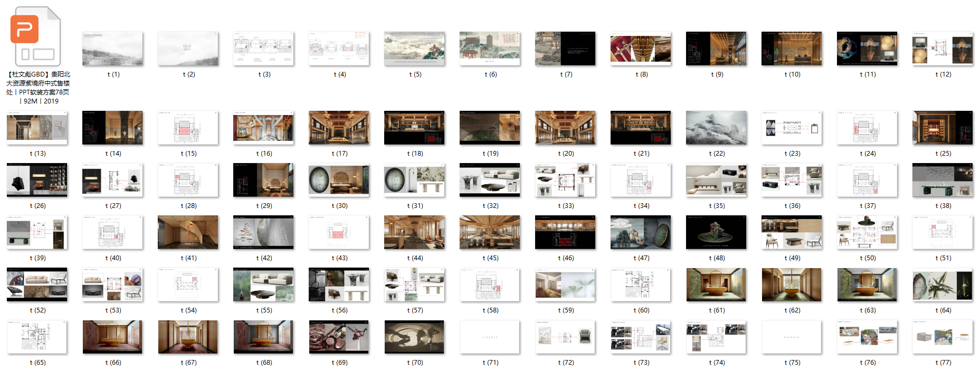This screenshot has height=370, width=980.
Task: Open the t (38) thumbnail
Action: [x=943, y=180]
